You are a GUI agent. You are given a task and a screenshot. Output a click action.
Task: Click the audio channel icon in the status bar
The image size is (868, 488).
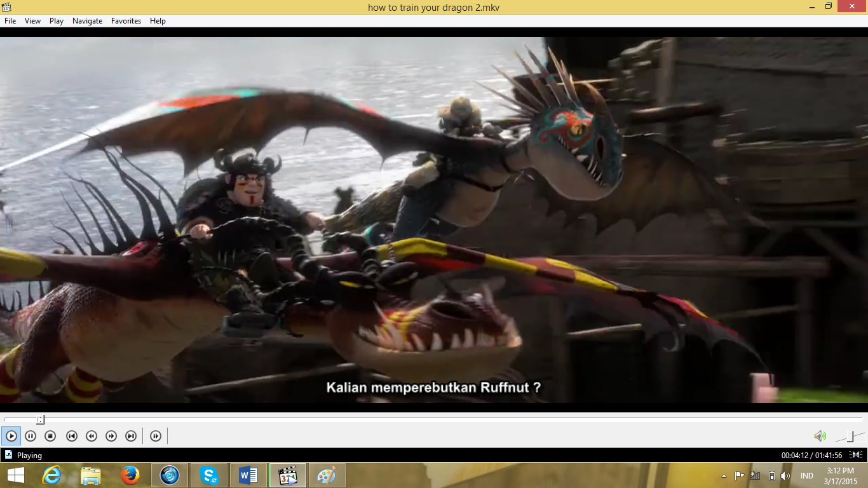tap(856, 455)
